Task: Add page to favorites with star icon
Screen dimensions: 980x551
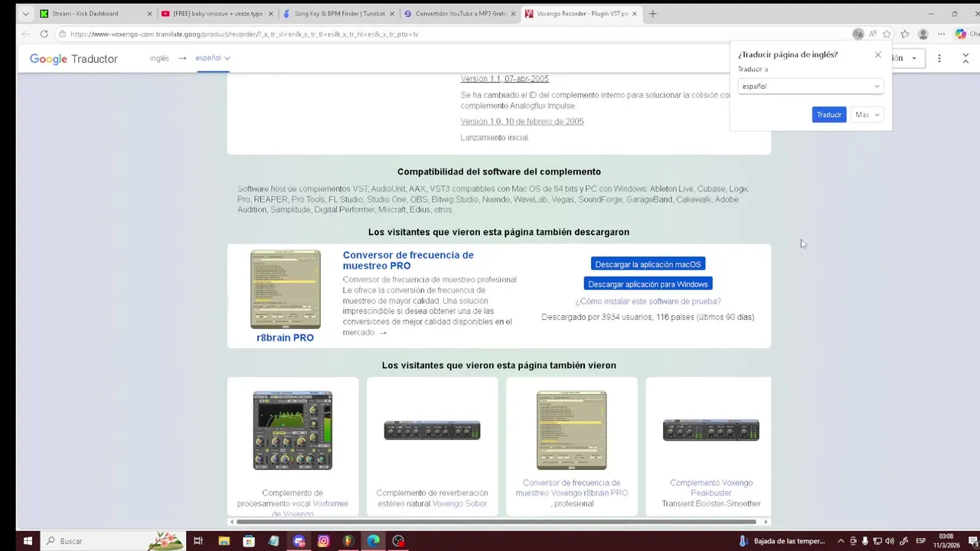Action: (887, 34)
